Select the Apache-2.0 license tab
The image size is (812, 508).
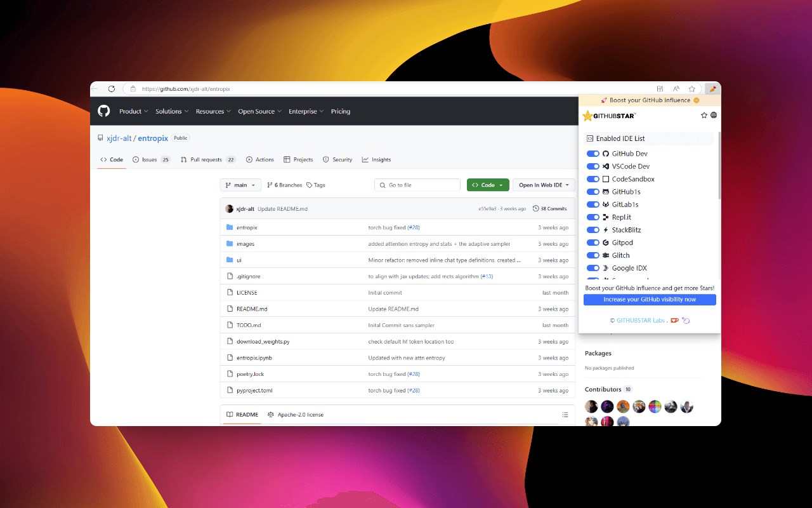point(296,415)
